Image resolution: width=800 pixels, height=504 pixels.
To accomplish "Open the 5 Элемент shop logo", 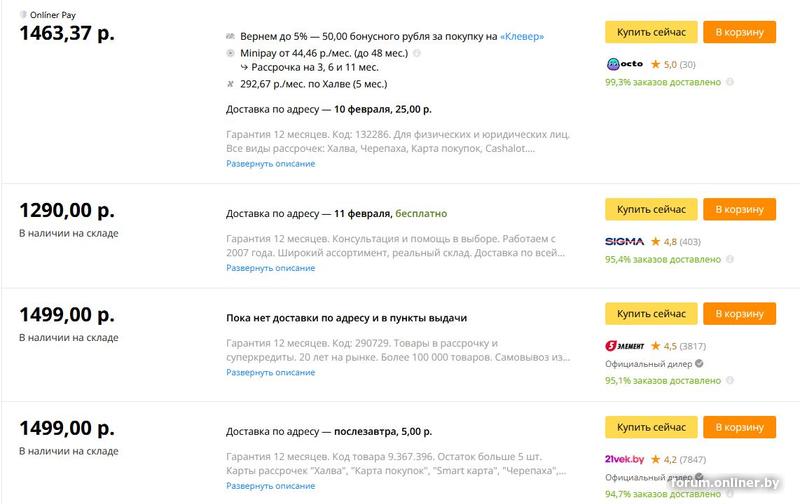I will click(x=624, y=346).
